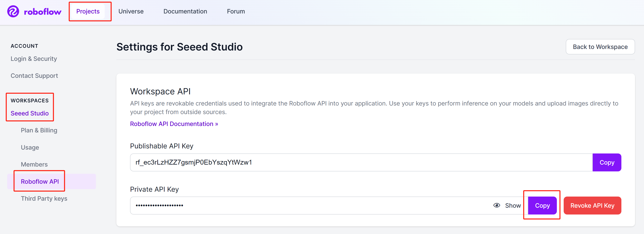644x234 pixels.
Task: Open the Forum link in top bar
Action: point(236,11)
